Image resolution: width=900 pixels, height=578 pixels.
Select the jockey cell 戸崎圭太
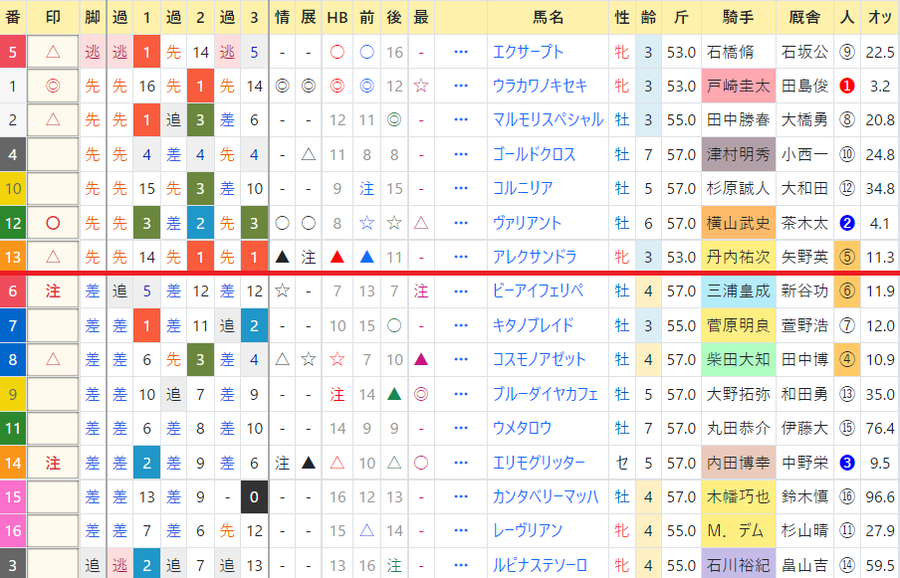tap(738, 86)
